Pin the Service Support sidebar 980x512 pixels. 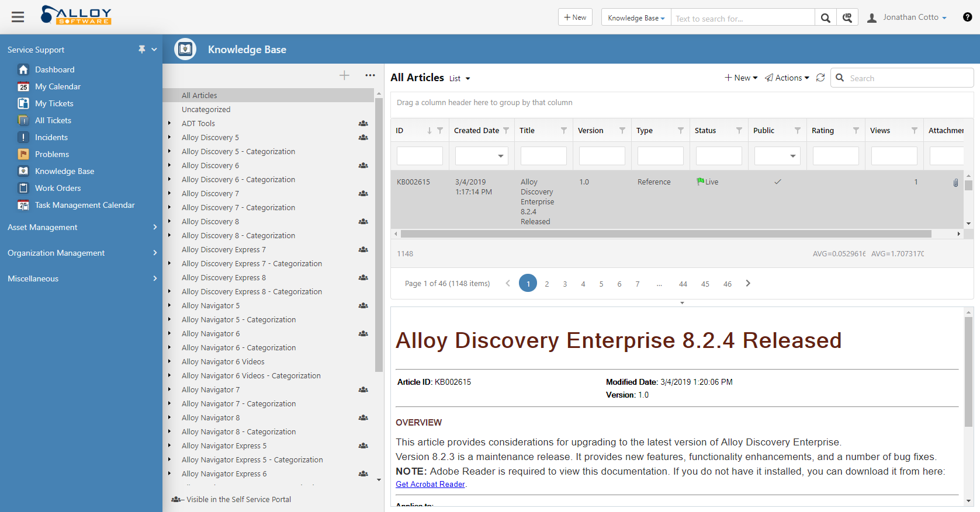(141, 50)
